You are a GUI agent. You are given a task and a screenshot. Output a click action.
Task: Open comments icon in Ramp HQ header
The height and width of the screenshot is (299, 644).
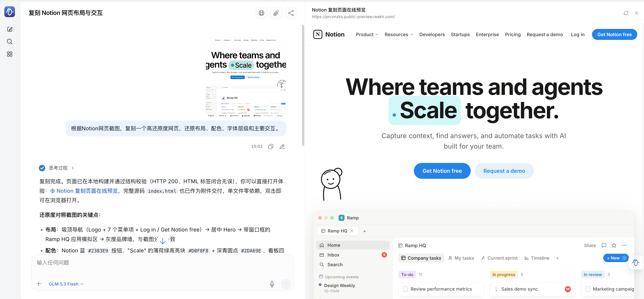[x=604, y=245]
